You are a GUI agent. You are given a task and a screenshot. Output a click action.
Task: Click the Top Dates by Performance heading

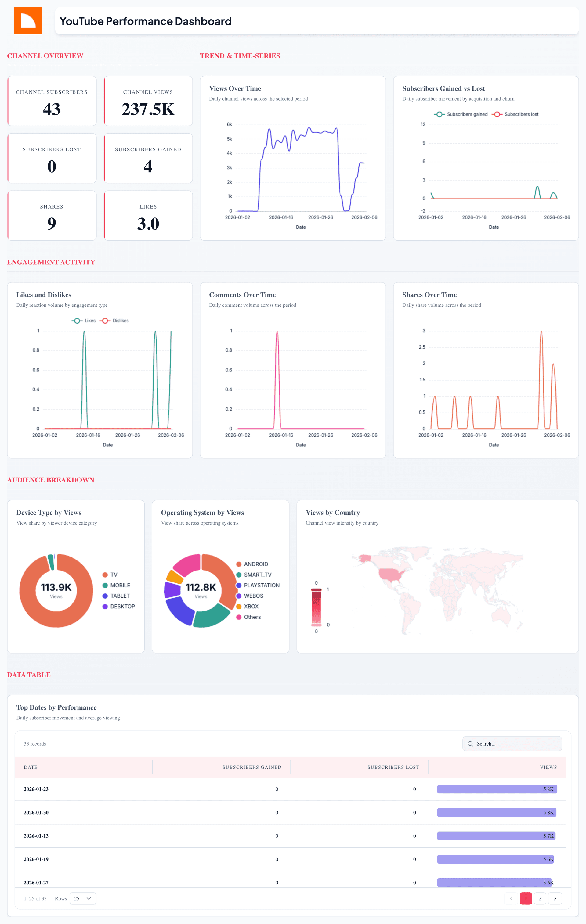tap(56, 707)
